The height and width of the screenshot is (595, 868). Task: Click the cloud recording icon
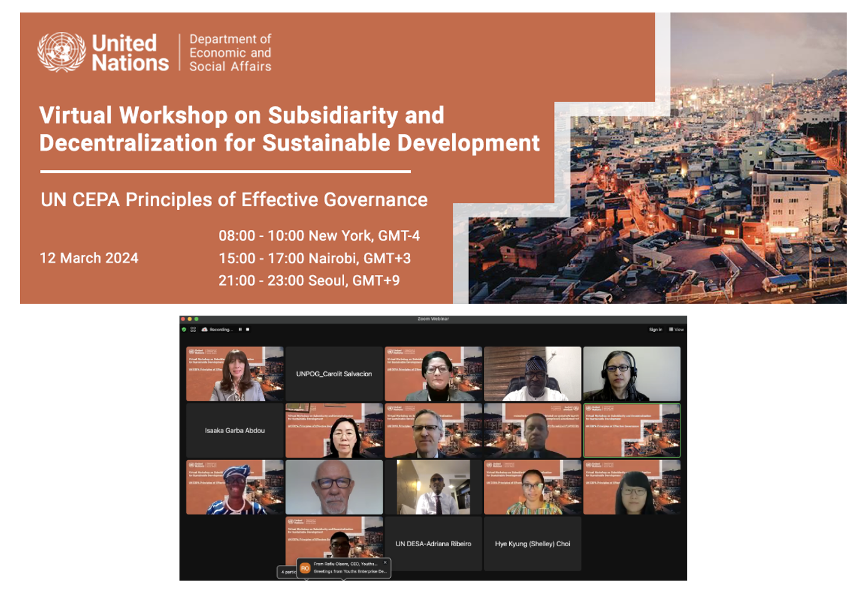[x=204, y=329]
